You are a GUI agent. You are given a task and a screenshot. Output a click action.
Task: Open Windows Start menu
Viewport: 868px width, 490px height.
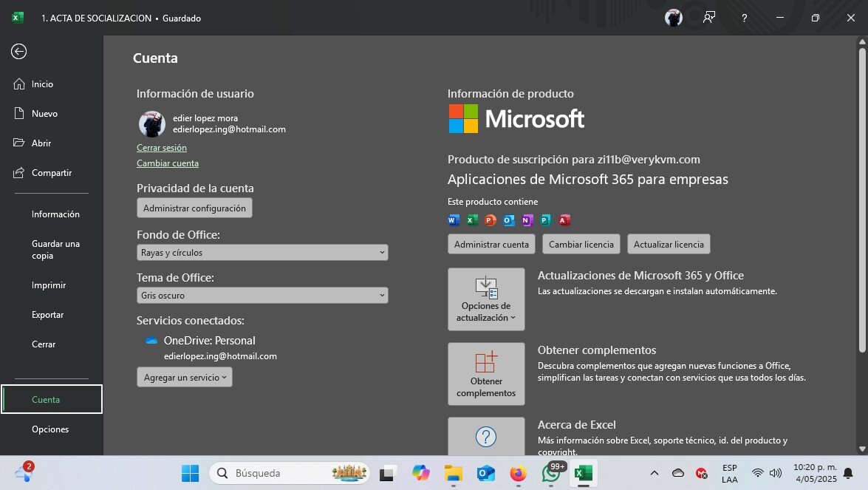191,474
